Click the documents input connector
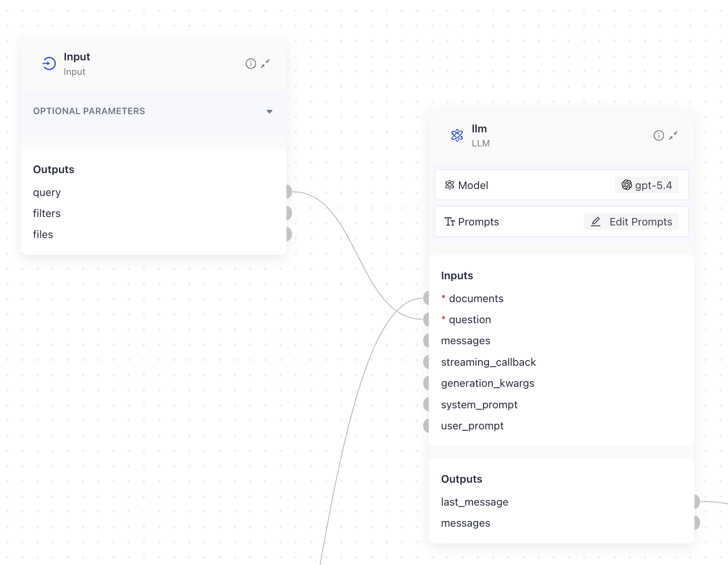728x565 pixels. (426, 298)
